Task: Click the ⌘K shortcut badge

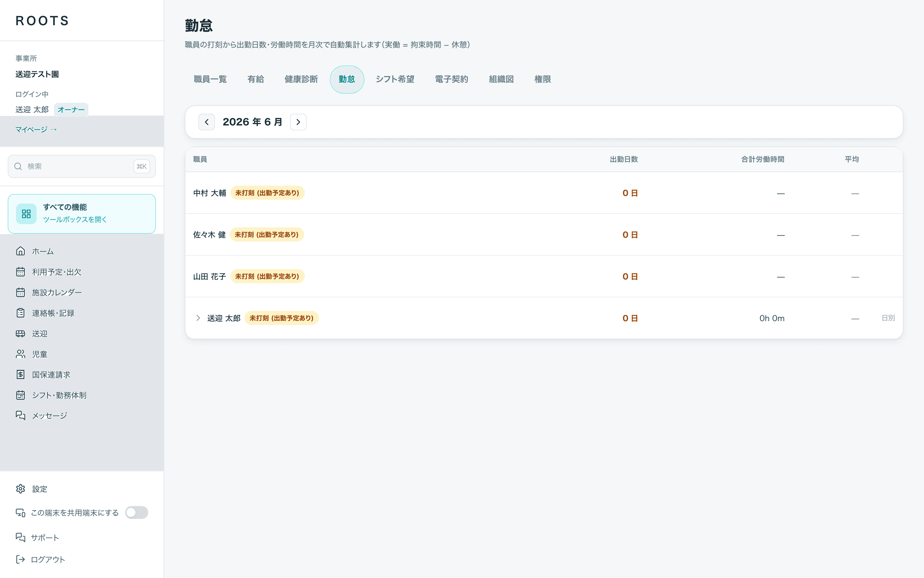Action: (x=142, y=166)
